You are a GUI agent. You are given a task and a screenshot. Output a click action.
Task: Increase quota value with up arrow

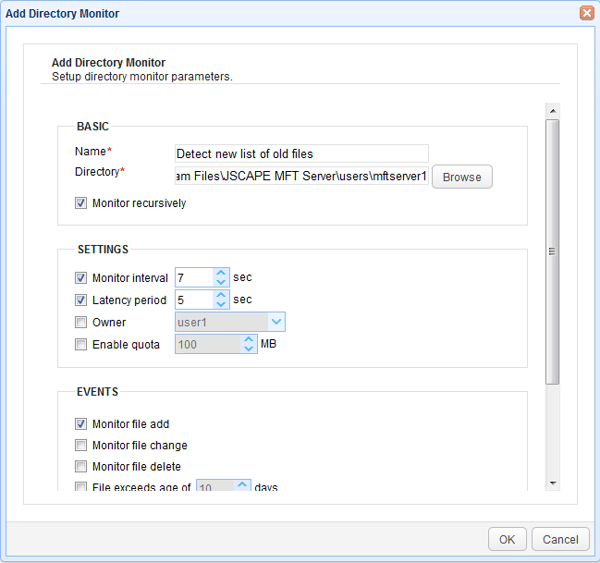tap(249, 339)
